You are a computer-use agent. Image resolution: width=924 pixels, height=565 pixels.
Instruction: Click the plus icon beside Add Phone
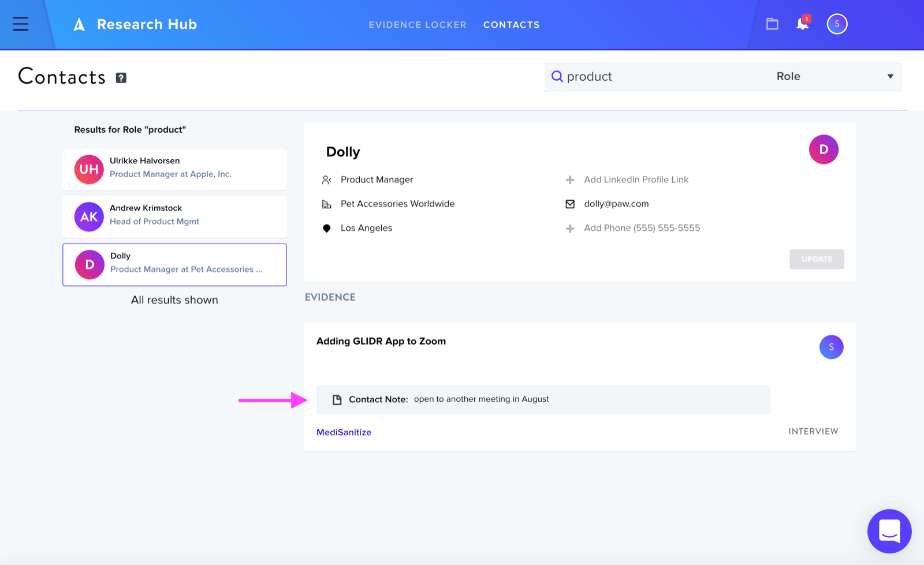570,229
